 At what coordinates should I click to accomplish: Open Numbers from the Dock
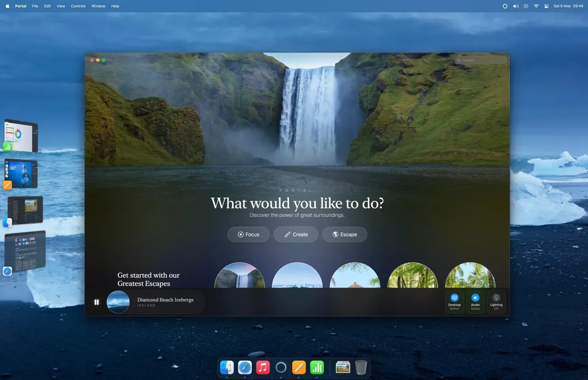[317, 367]
